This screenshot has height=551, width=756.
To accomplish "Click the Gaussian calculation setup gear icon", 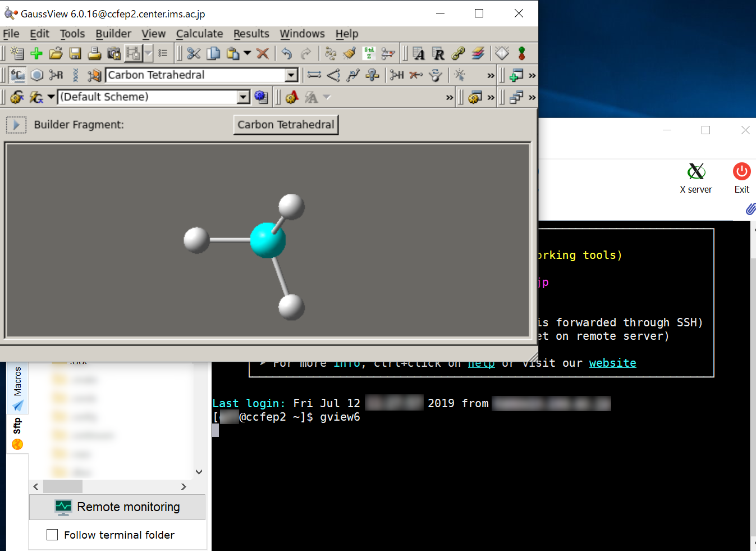I will click(17, 97).
